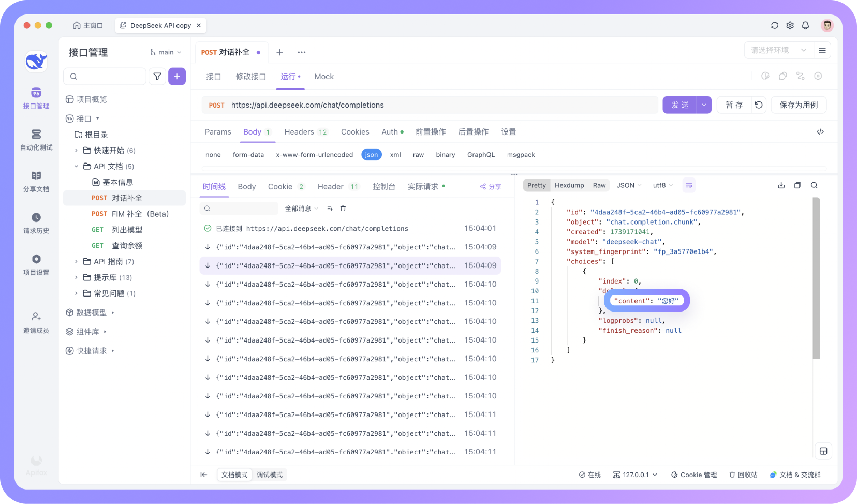This screenshot has height=504, width=857.
Task: Click the purple plus add button
Action: click(x=177, y=76)
